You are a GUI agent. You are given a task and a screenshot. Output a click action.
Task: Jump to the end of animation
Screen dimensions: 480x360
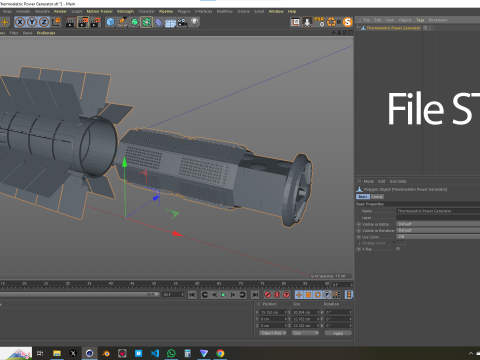point(255,295)
